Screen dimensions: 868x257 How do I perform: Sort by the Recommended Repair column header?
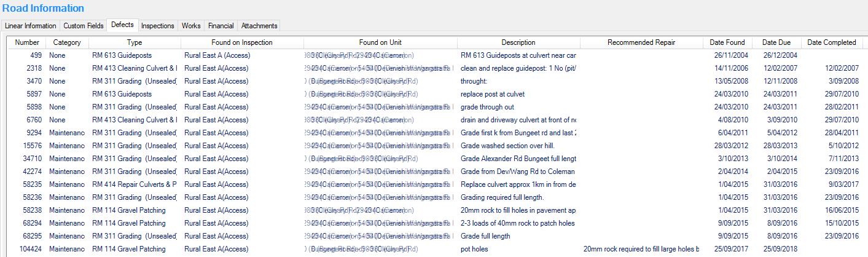point(641,42)
